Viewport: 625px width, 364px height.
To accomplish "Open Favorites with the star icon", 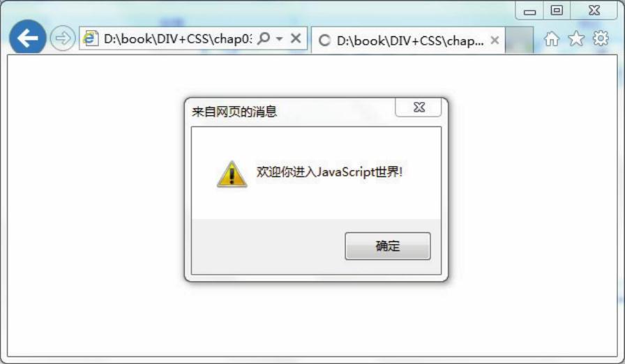I will tap(576, 38).
